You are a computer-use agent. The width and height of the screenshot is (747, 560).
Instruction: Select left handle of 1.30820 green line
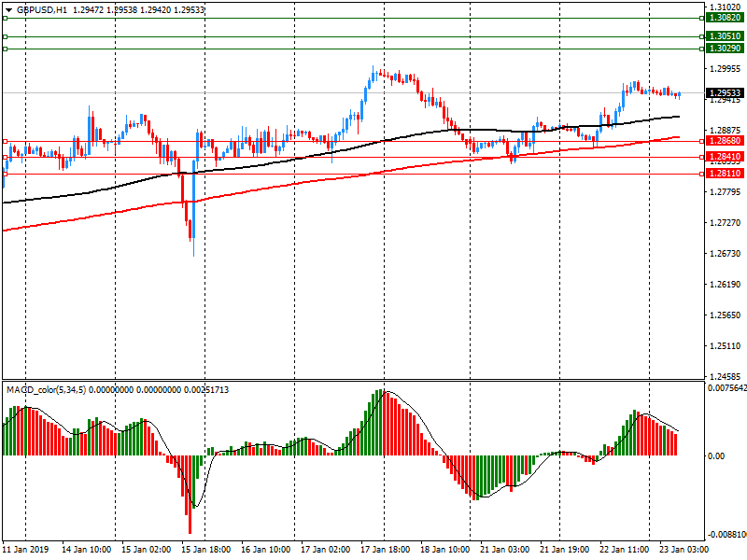(5, 18)
